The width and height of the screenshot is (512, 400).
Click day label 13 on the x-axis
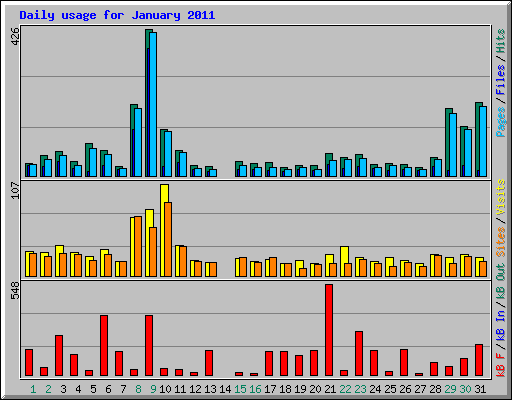click(x=210, y=389)
